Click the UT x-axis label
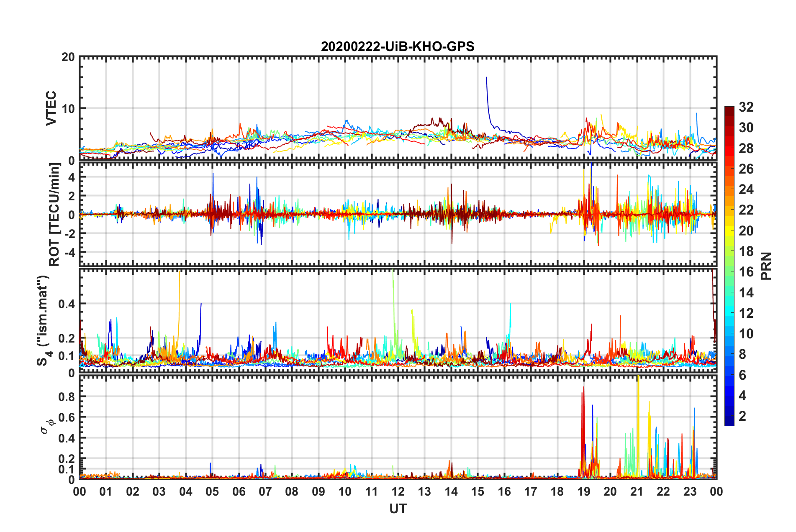Viewport: 796px width, 532px height. [398, 509]
